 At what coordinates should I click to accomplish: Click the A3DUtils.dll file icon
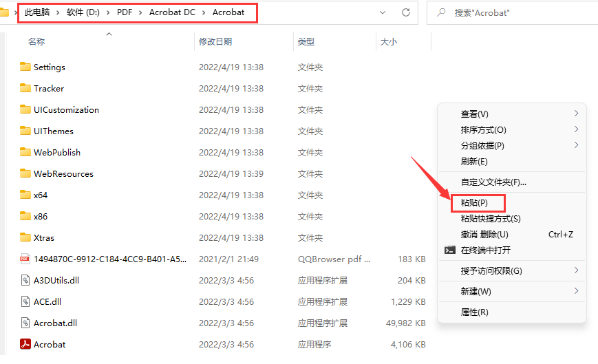[25, 280]
